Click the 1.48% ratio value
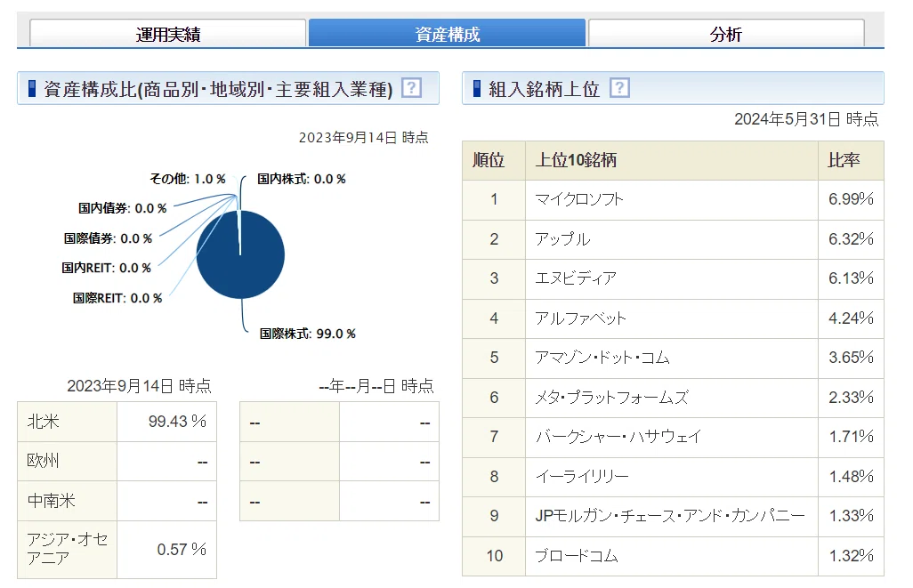Image resolution: width=913 pixels, height=588 pixels. pos(851,476)
